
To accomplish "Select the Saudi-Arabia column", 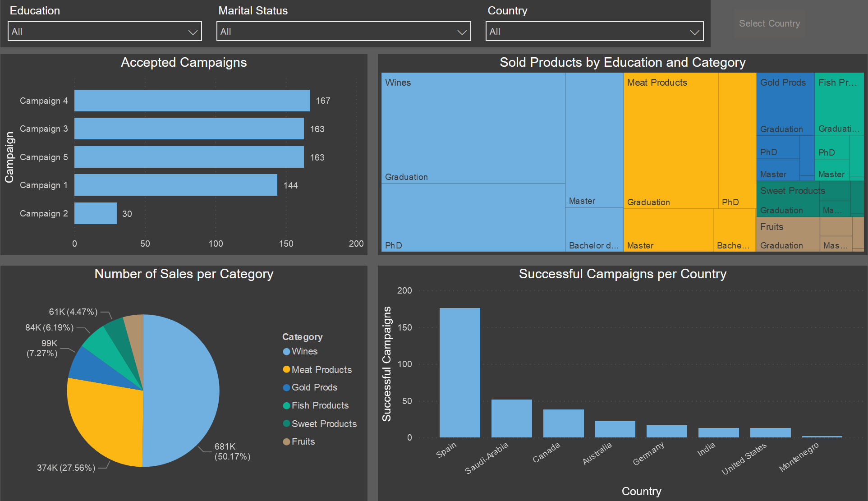I will [x=511, y=418].
